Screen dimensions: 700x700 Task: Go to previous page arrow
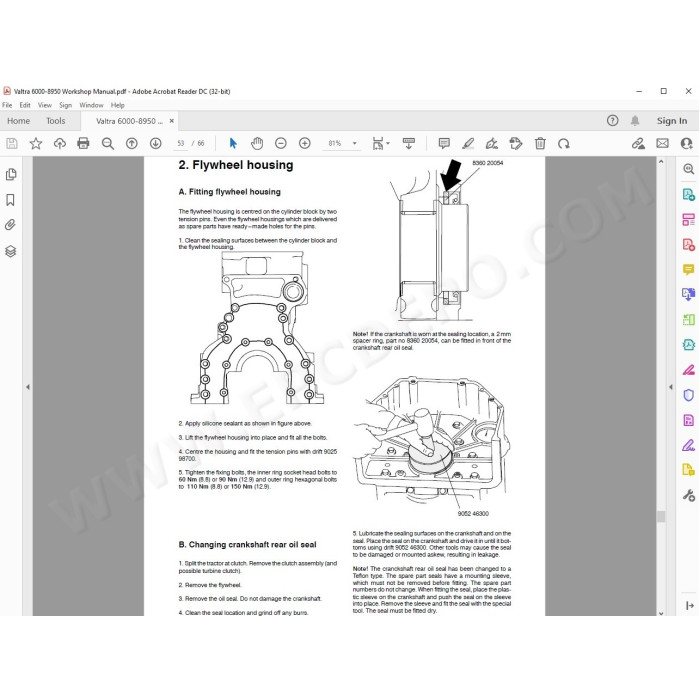[132, 143]
